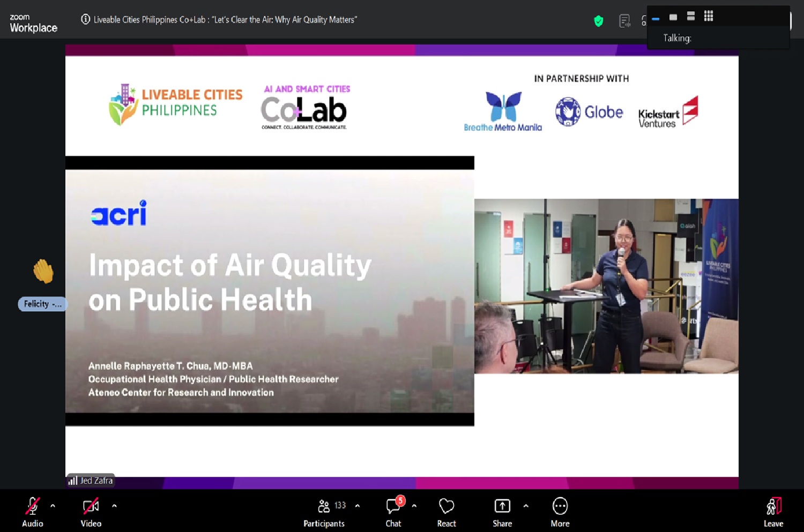Expand the audio options caret
Screen dimensions: 804x532
[x=53, y=505]
